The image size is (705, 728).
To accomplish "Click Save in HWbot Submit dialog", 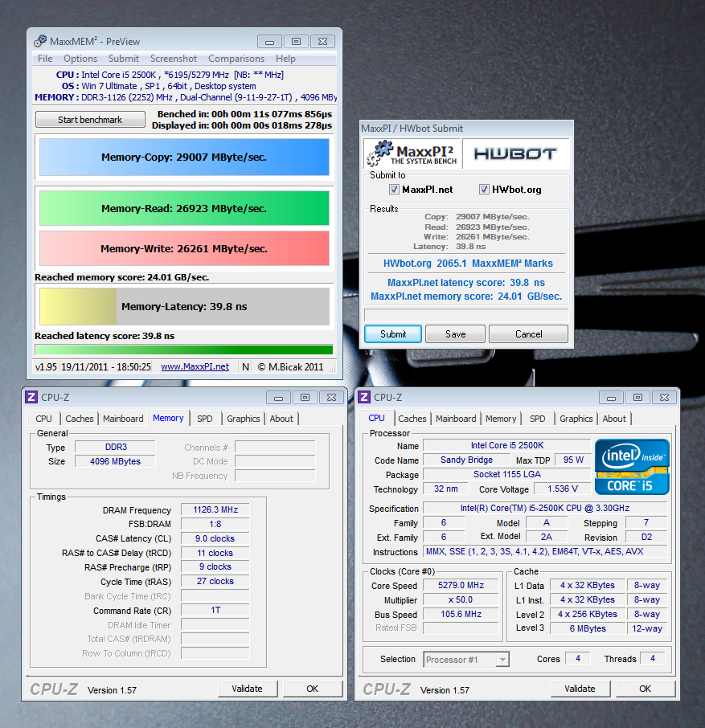I will pyautogui.click(x=455, y=333).
